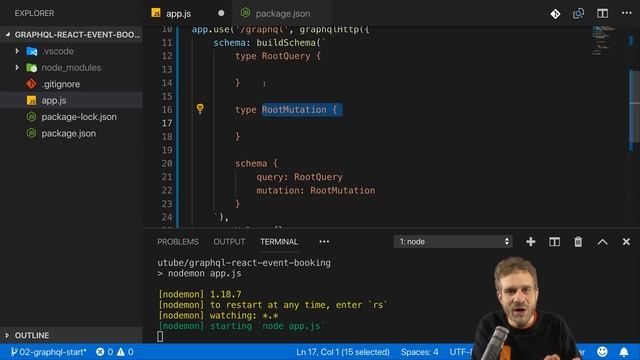
Task: Kill the terminal with the trash icon
Action: pyautogui.click(x=578, y=242)
